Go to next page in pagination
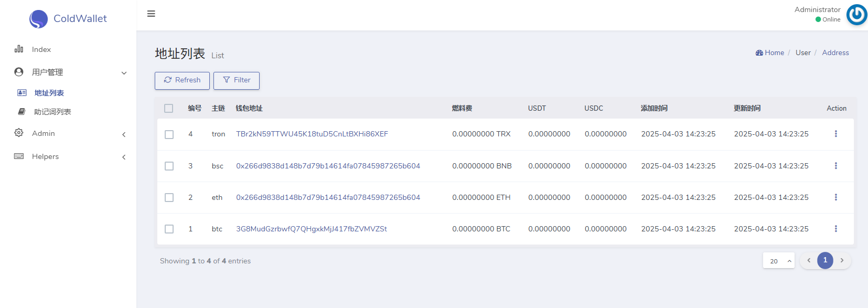This screenshot has width=868, height=308. 842,260
